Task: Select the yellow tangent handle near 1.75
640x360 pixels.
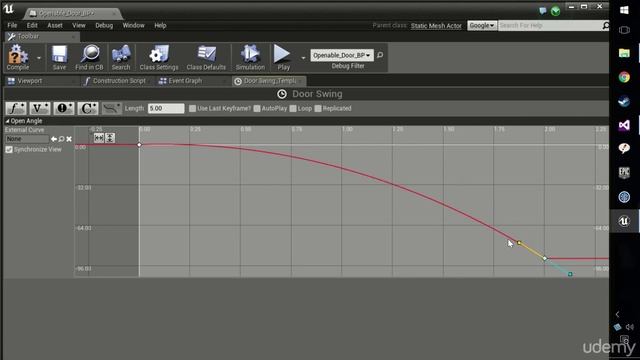Action: [519, 242]
